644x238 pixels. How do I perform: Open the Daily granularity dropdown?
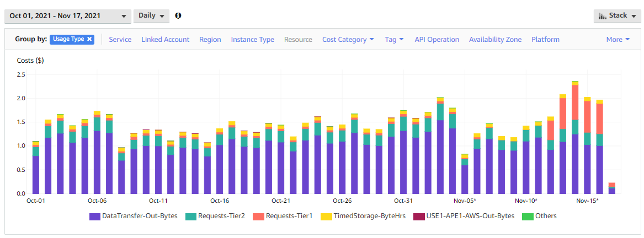point(151,15)
